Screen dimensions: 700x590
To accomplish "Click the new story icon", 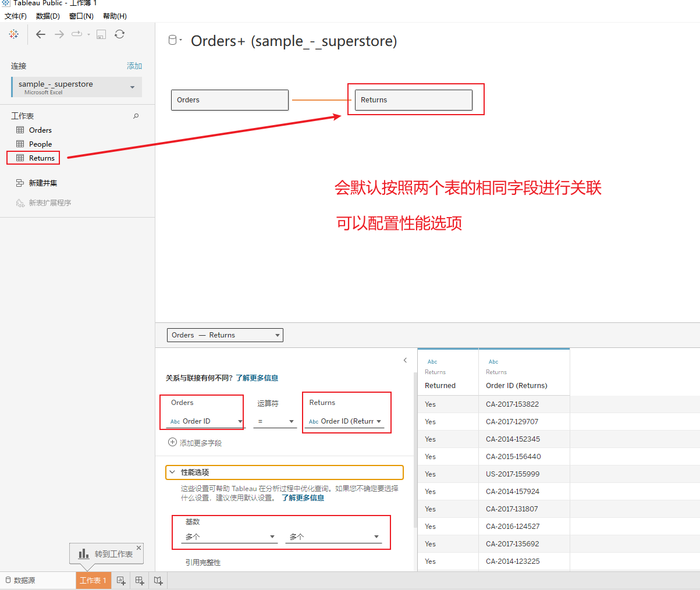I will pyautogui.click(x=158, y=580).
